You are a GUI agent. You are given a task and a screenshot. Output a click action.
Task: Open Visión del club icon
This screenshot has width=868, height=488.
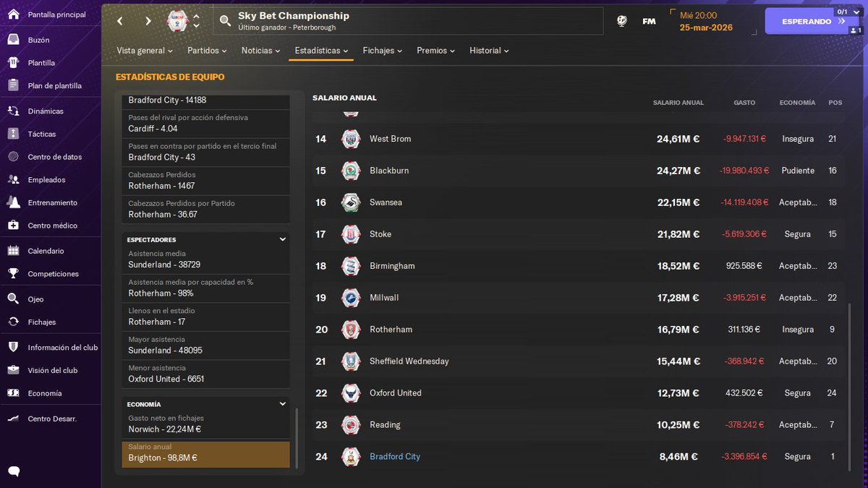click(13, 370)
